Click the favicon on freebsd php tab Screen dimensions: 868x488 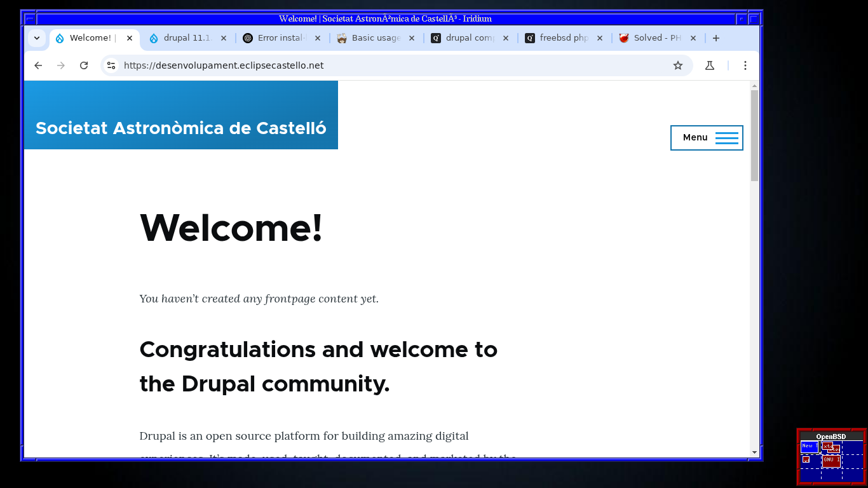pos(530,38)
